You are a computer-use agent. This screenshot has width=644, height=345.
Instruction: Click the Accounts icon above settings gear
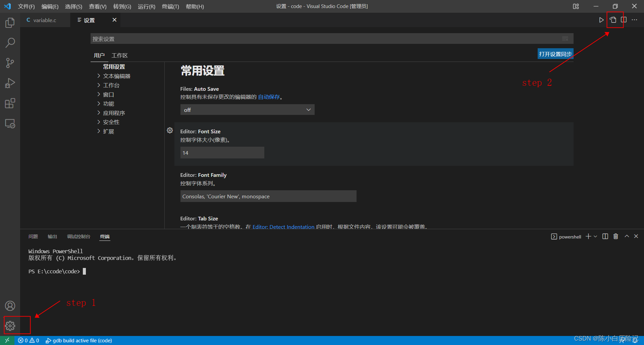10,305
